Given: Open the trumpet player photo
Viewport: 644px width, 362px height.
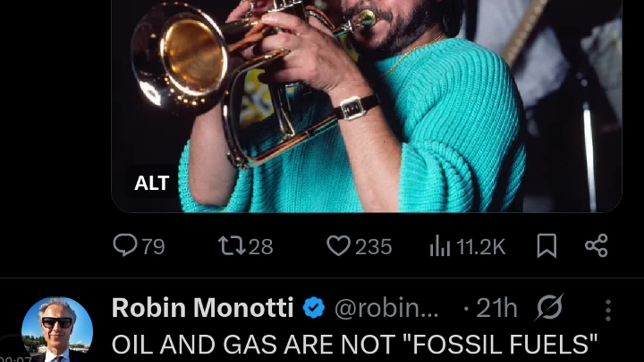Looking at the screenshot, I should click(x=367, y=106).
